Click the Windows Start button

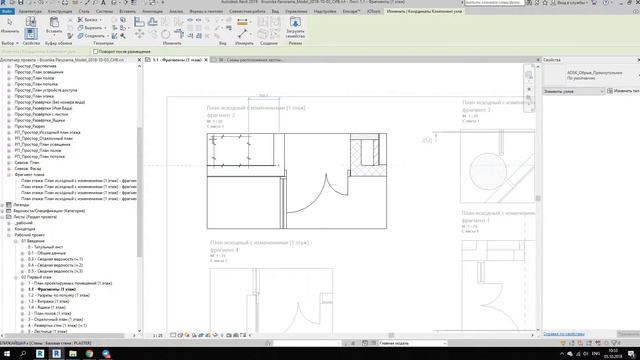pyautogui.click(x=7, y=353)
